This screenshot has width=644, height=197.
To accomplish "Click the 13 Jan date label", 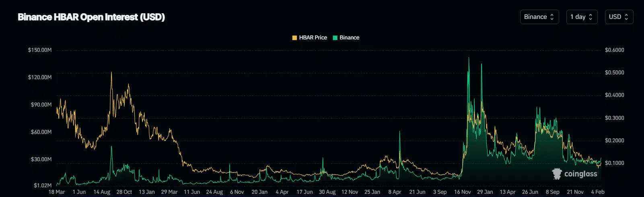I will click(x=147, y=192).
